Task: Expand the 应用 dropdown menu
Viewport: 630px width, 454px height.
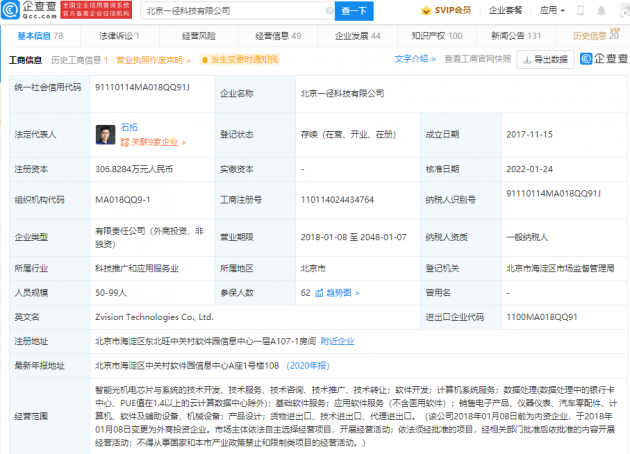Action: [552, 10]
